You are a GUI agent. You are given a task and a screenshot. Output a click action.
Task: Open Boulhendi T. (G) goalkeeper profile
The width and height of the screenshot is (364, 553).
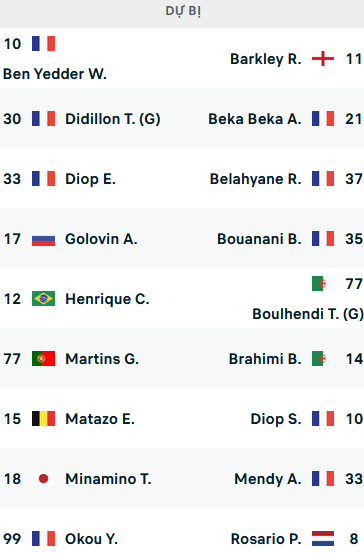point(308,314)
